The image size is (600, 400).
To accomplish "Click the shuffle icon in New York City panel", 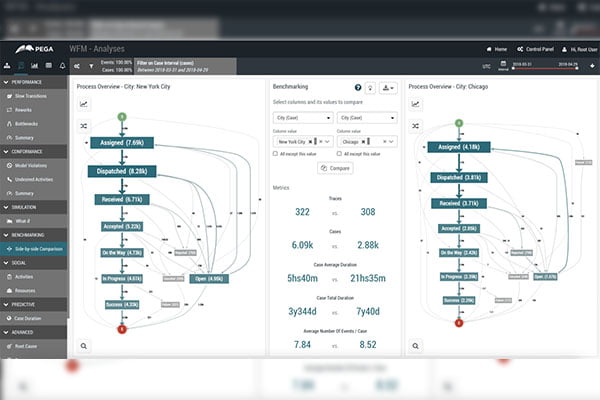I will tap(82, 127).
